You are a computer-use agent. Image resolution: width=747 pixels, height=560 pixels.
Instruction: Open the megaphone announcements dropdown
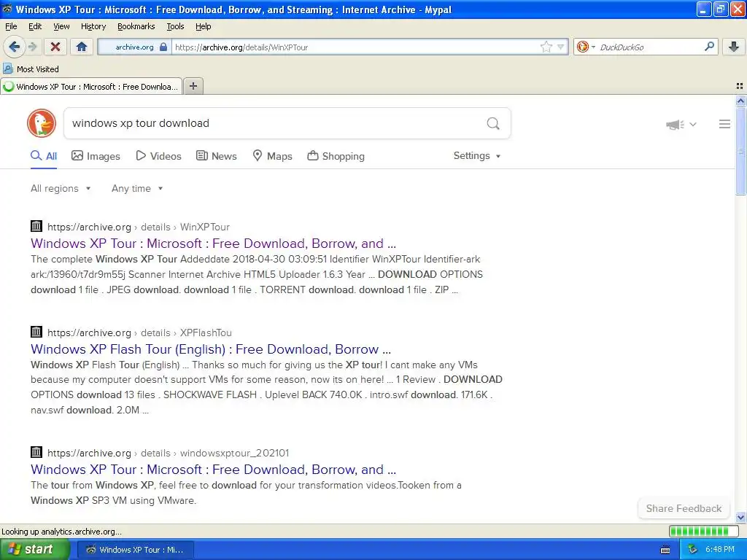click(681, 125)
